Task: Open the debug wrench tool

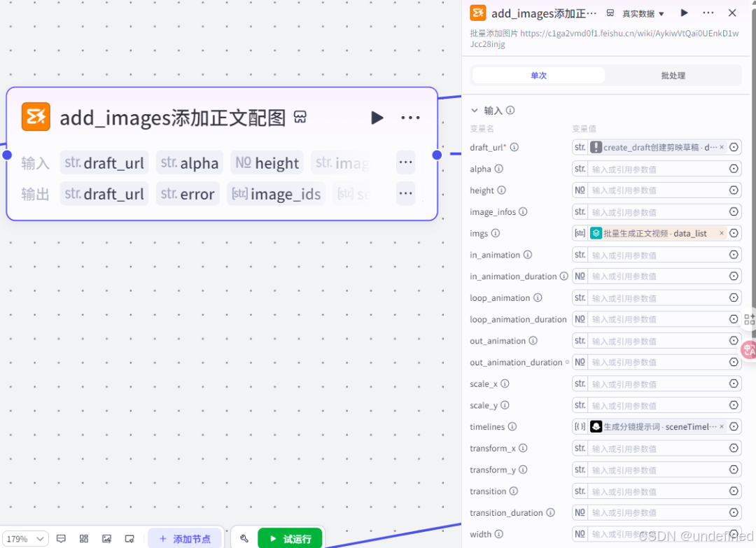Action: click(x=244, y=538)
